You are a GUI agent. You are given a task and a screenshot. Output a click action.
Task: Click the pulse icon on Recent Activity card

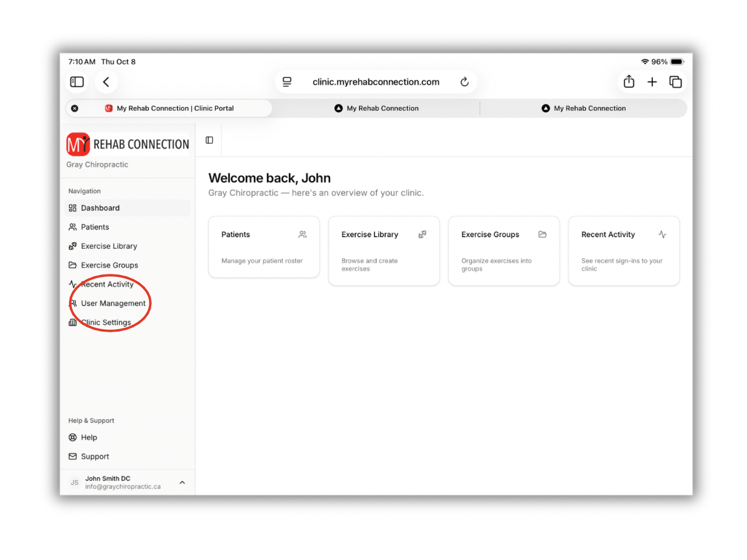[662, 235]
